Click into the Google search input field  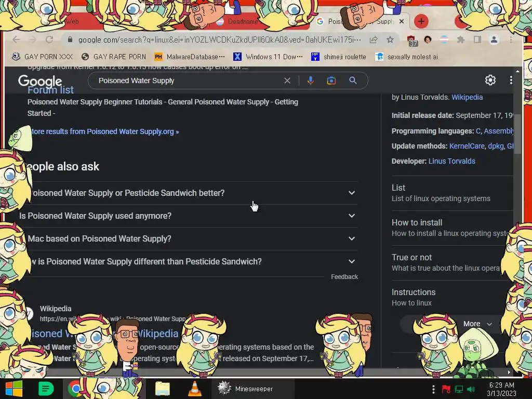pyautogui.click(x=188, y=81)
